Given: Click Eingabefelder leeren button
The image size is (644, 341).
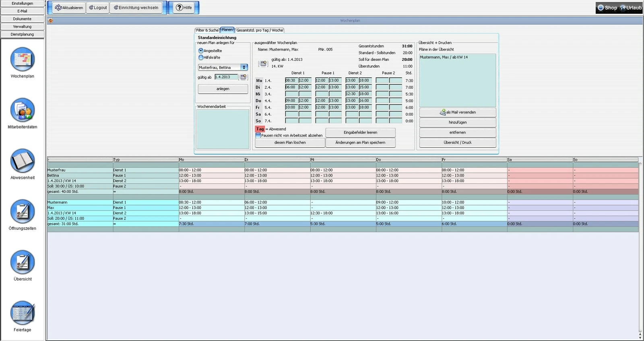Looking at the screenshot, I should (x=360, y=132).
